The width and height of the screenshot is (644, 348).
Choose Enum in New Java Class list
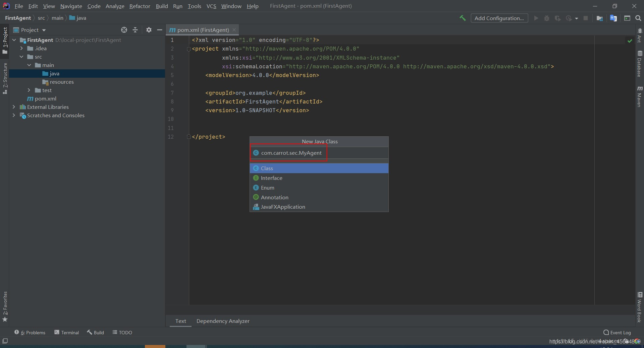click(x=319, y=188)
